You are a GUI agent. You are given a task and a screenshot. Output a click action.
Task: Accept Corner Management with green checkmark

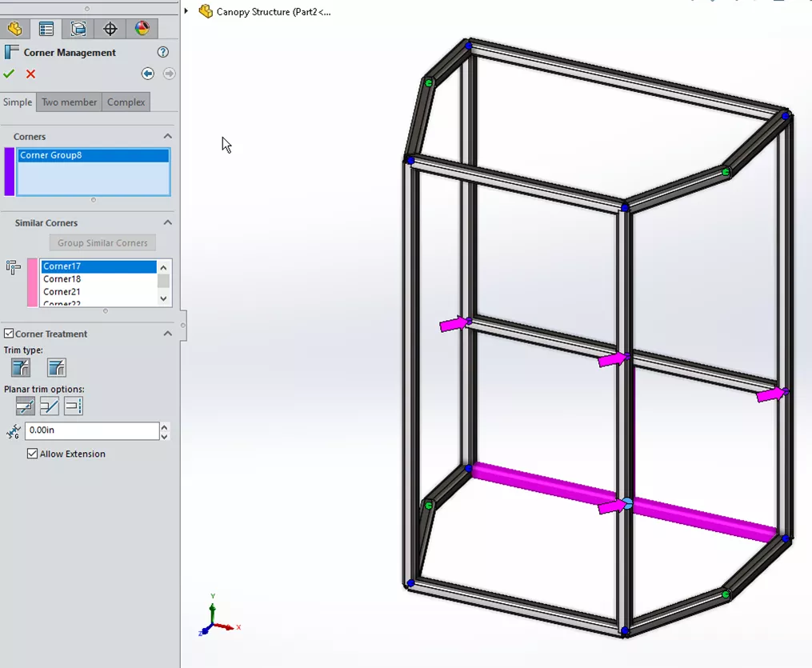9,74
